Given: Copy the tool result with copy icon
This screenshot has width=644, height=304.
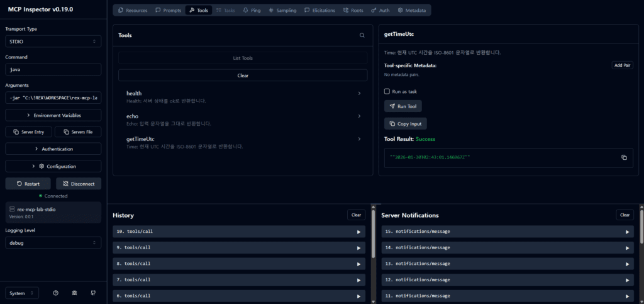Looking at the screenshot, I should 624,157.
